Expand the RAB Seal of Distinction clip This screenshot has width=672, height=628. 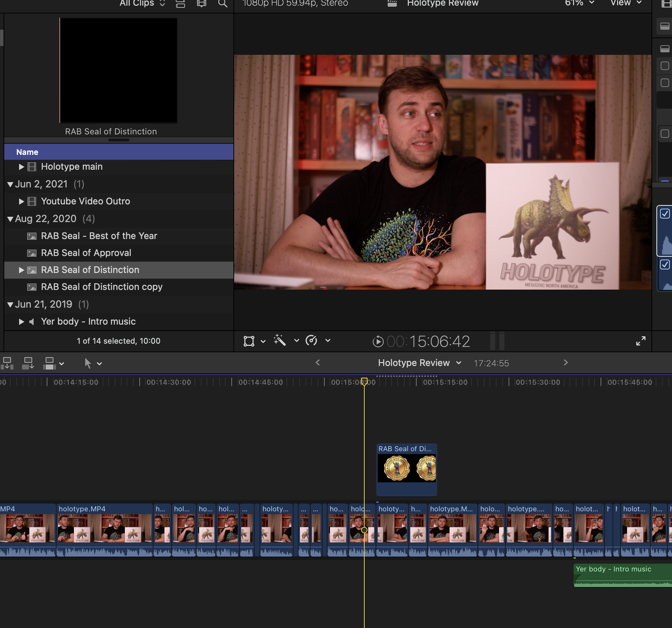pyautogui.click(x=21, y=270)
